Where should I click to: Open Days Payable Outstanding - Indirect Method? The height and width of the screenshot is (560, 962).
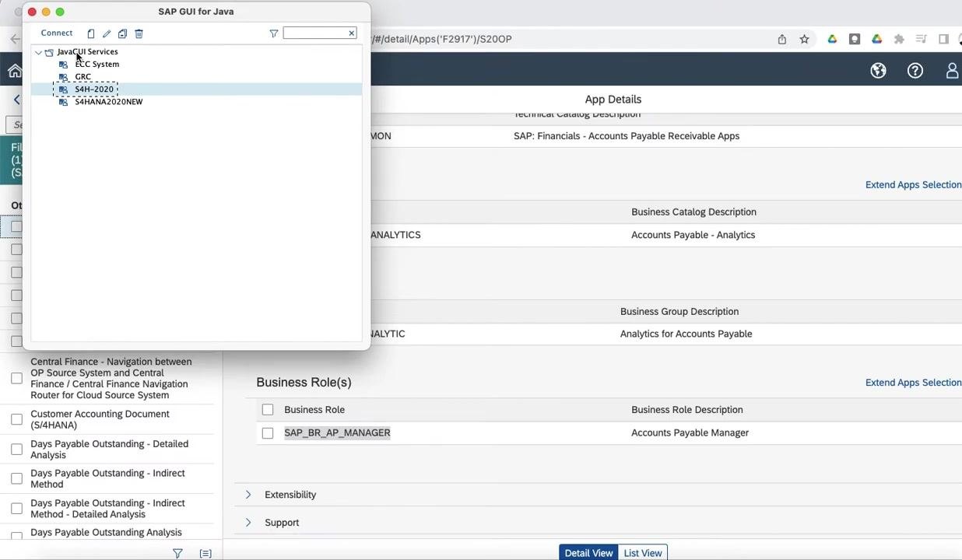point(107,478)
